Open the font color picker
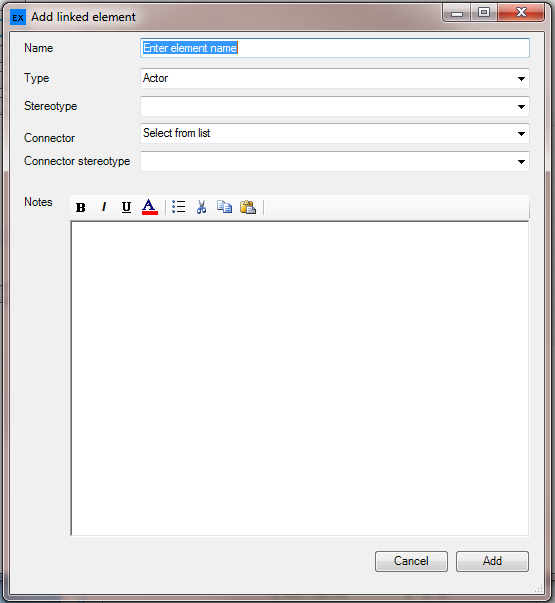This screenshot has height=603, width=555. 150,207
